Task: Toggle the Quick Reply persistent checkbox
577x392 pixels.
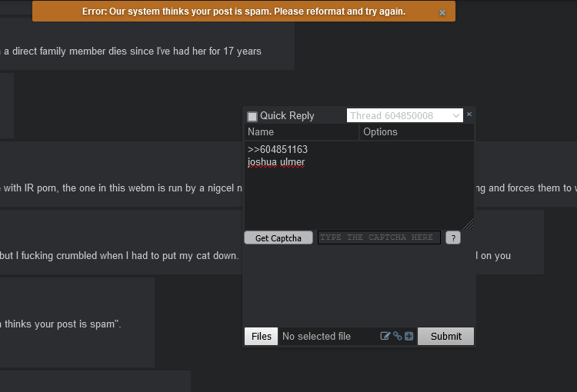Action: (252, 117)
